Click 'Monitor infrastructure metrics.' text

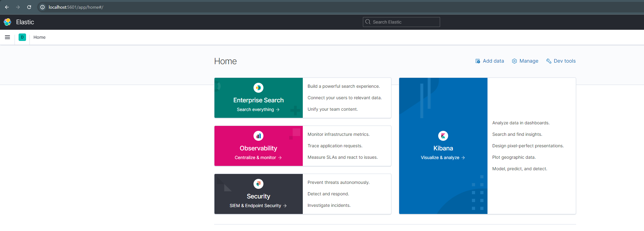[x=338, y=134]
